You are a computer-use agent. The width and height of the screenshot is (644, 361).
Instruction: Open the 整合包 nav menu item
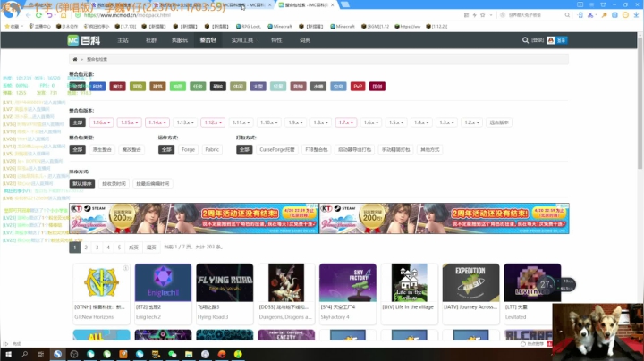tap(208, 40)
